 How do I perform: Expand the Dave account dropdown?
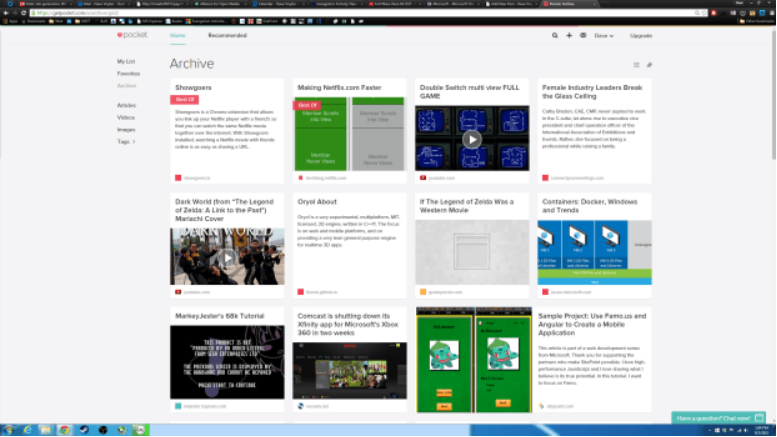pyautogui.click(x=604, y=35)
